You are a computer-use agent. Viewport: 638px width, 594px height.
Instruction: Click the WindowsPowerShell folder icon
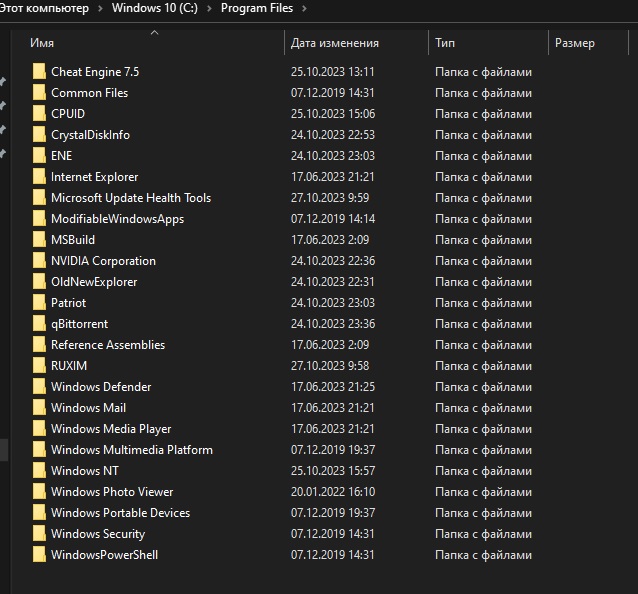pyautogui.click(x=39, y=555)
